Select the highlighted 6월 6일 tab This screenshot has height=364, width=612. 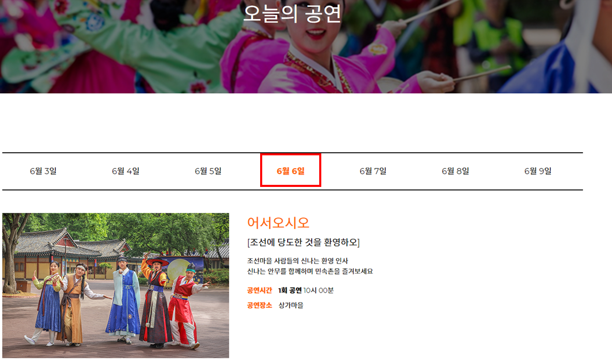tap(290, 171)
